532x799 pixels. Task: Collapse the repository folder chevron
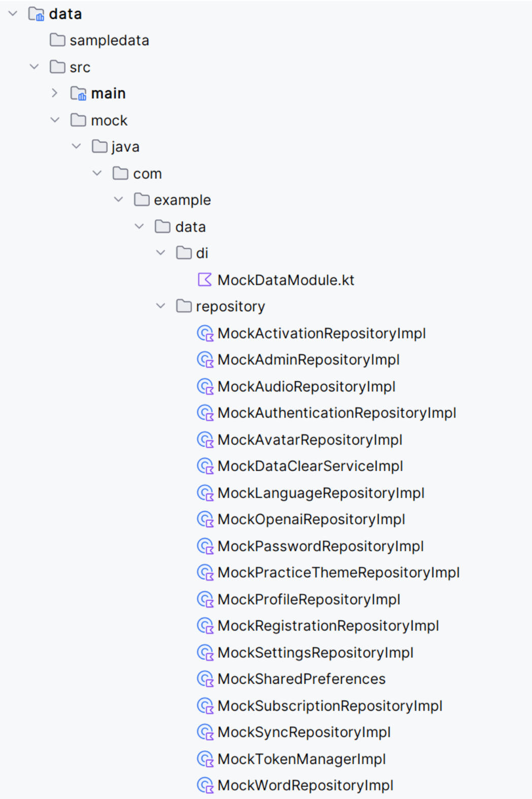(x=160, y=306)
